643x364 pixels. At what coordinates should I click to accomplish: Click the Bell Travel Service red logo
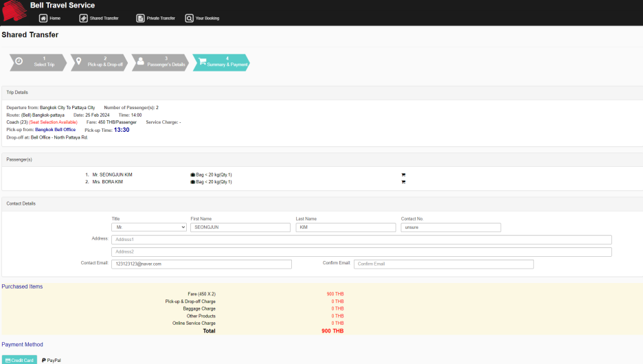point(14,11)
